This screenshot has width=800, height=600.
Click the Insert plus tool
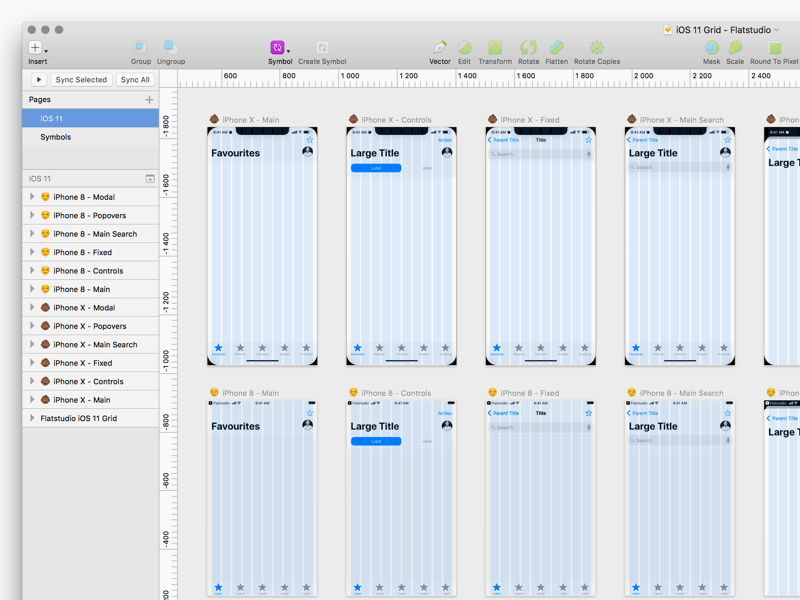point(35,48)
